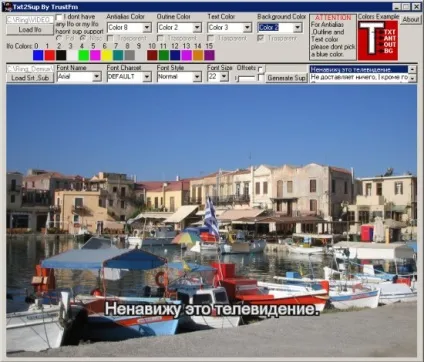Click the Txt2Sup title bar app icon
The width and height of the screenshot is (424, 362).
(8, 6)
